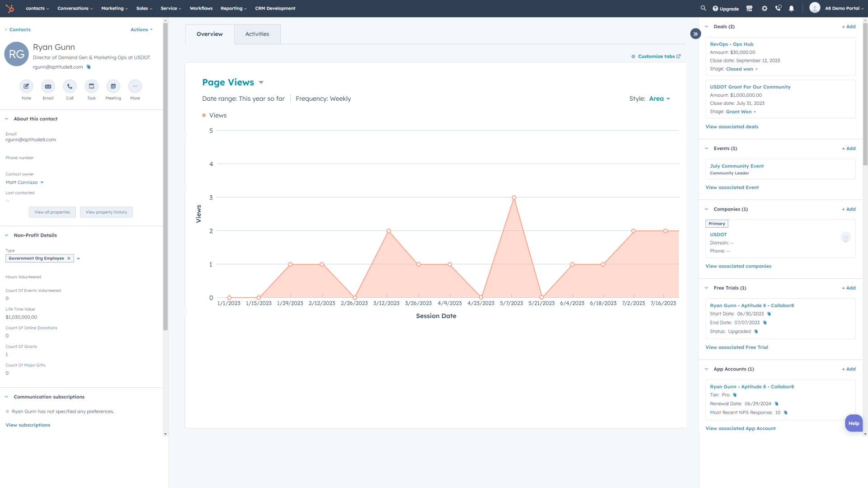Create a Task for the contact
Screen dimensions: 868x488
(91, 86)
